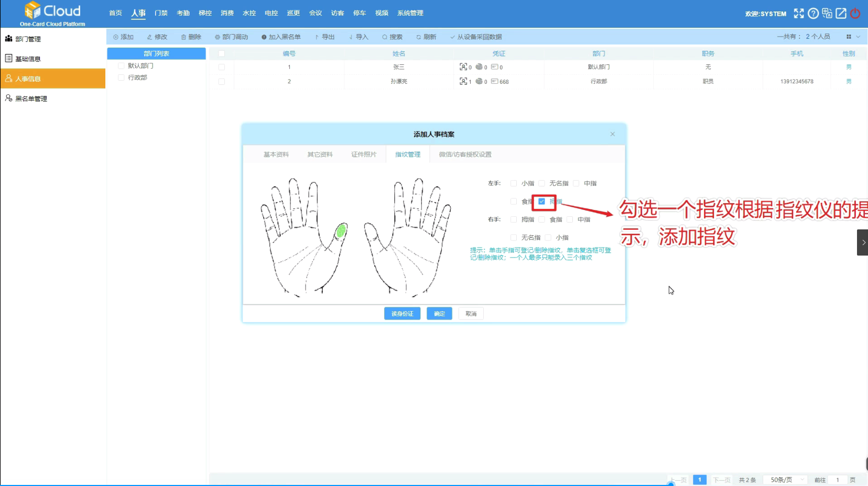This screenshot has height=486, width=868.
Task: Click the 修改 edit toolbar button
Action: [157, 37]
